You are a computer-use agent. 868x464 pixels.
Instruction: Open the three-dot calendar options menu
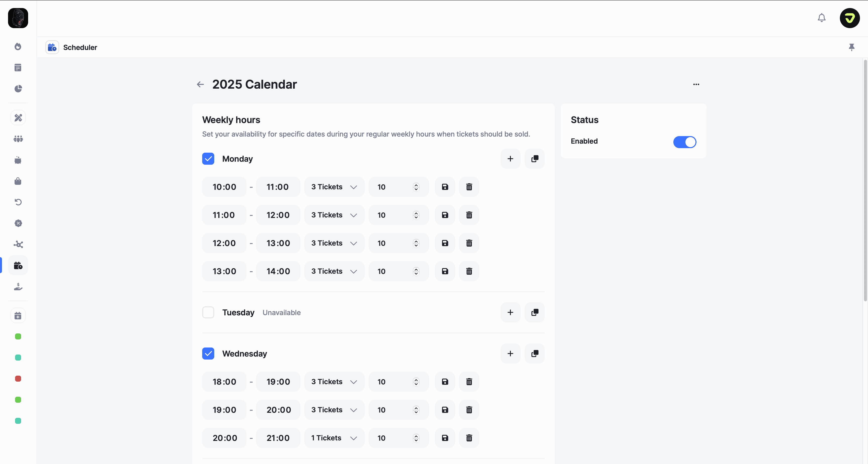pos(696,84)
